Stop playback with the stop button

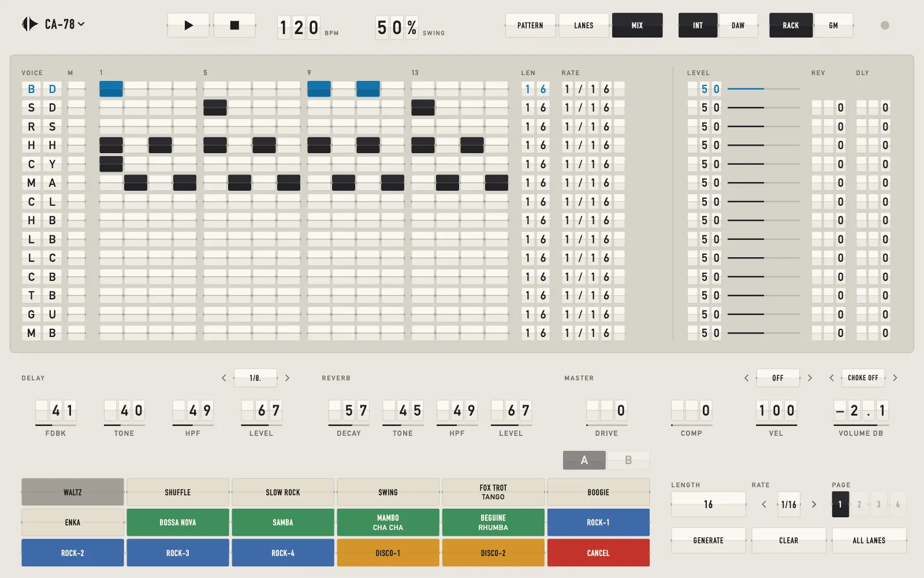234,25
